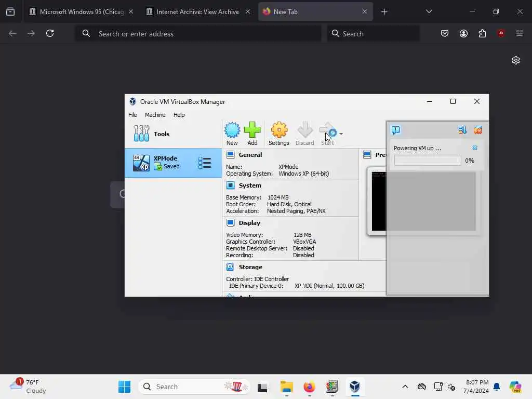Open a new browser tab with plus
Screen dimensions: 532x399
pyautogui.click(x=384, y=12)
